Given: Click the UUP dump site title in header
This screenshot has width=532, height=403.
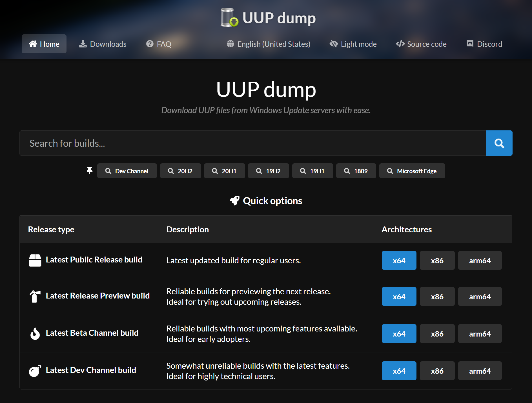Looking at the screenshot, I should click(x=279, y=18).
